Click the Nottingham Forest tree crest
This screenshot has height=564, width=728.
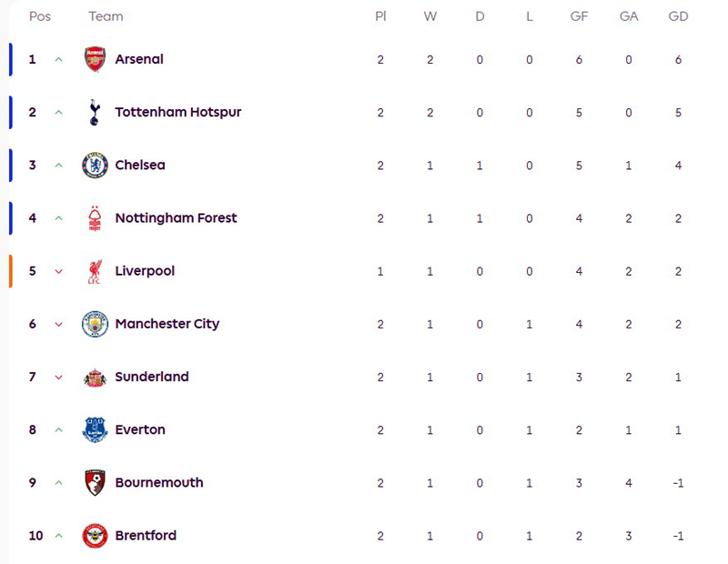tap(95, 218)
